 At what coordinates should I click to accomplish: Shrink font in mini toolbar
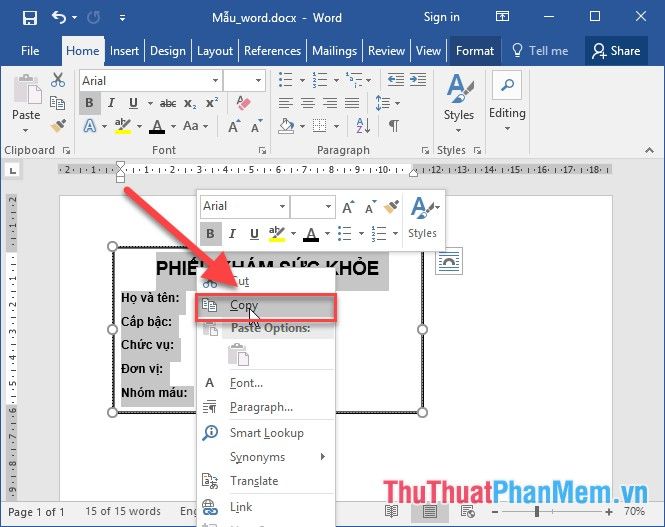(370, 207)
